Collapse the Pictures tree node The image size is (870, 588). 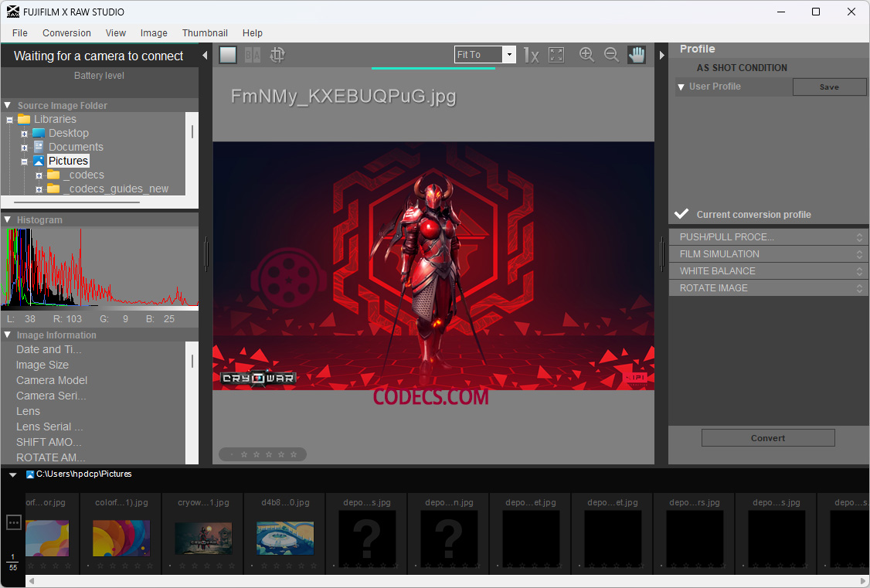(x=25, y=161)
